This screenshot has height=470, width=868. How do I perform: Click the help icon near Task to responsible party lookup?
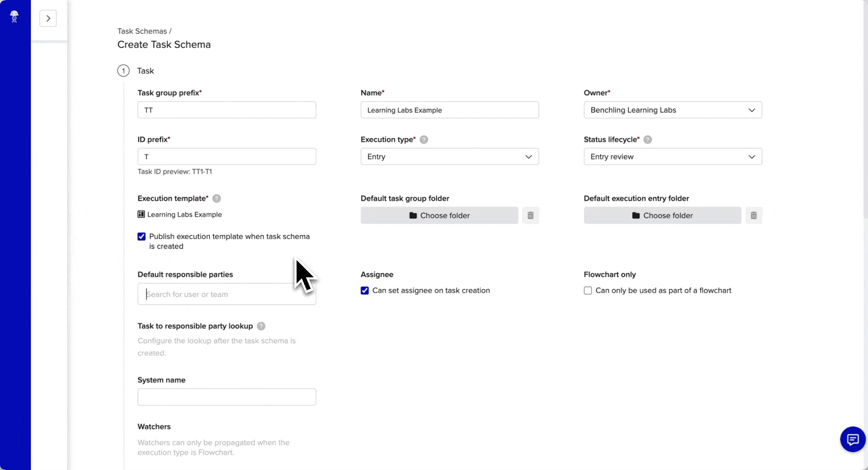tap(261, 326)
